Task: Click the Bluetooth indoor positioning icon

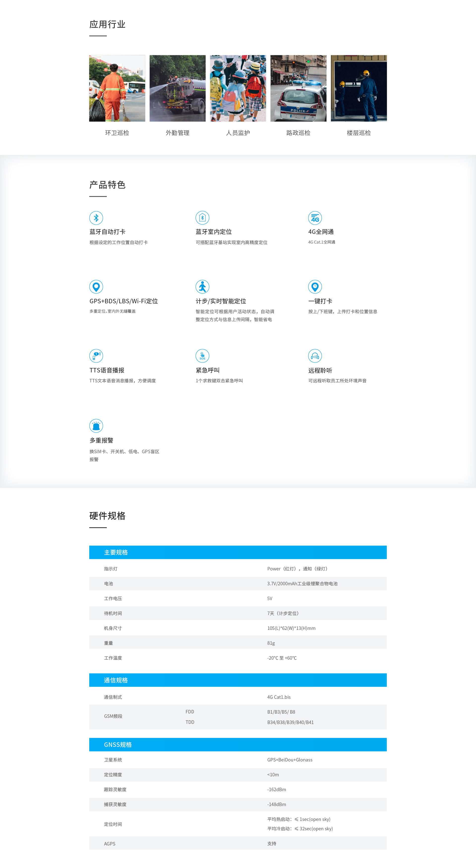Action: (202, 218)
